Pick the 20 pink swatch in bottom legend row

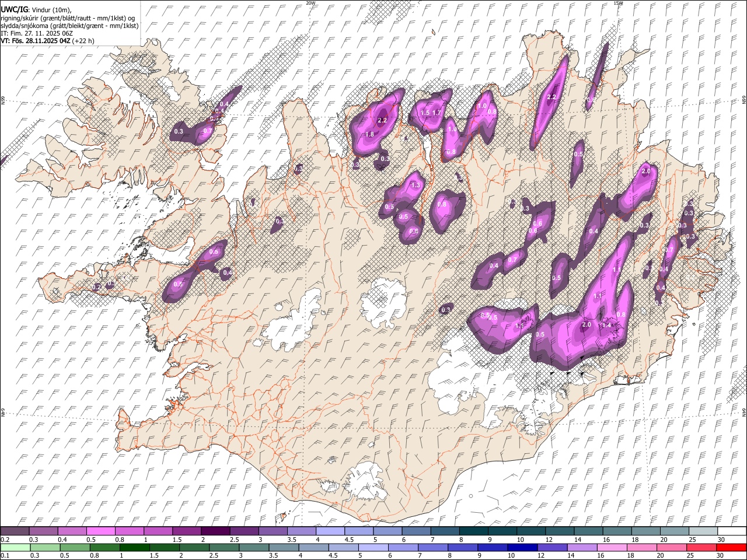coord(672,548)
